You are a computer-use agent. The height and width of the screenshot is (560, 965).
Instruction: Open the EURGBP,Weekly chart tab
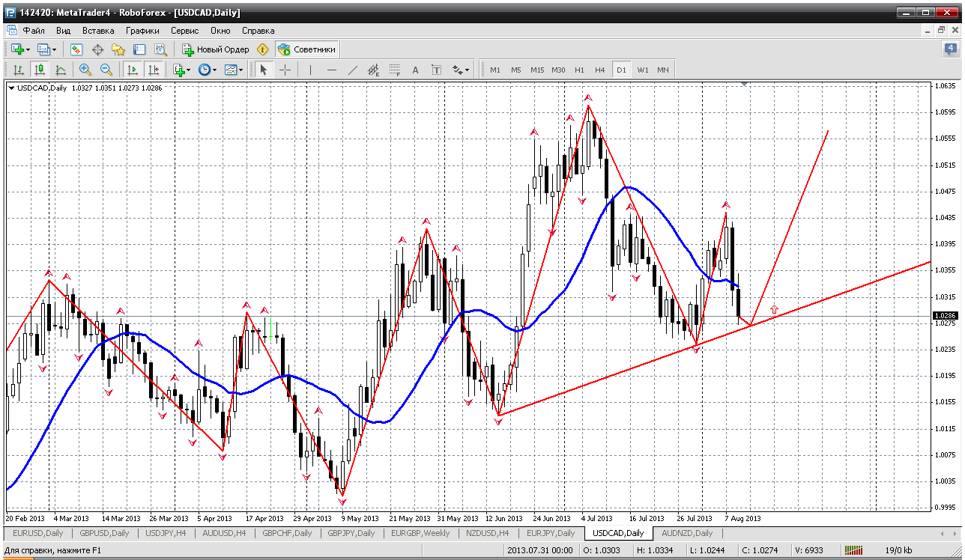(x=420, y=533)
